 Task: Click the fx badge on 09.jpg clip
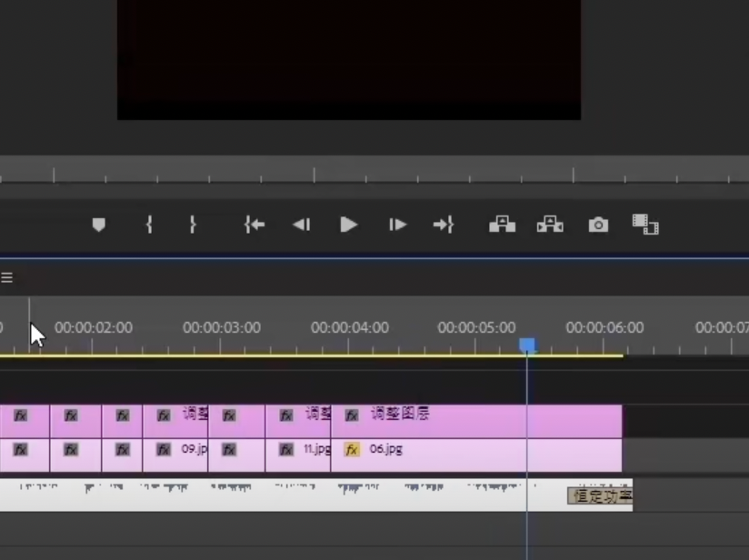[164, 450]
